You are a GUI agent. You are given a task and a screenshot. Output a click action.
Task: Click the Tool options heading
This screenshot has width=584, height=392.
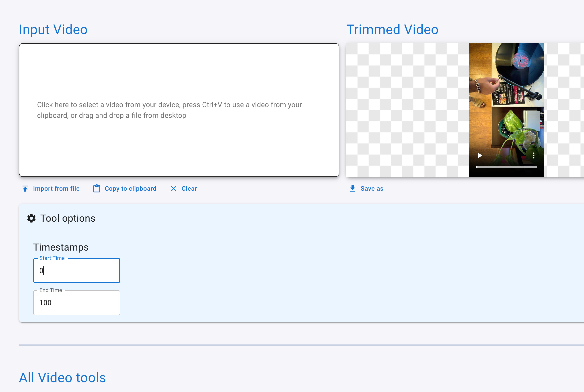(68, 218)
